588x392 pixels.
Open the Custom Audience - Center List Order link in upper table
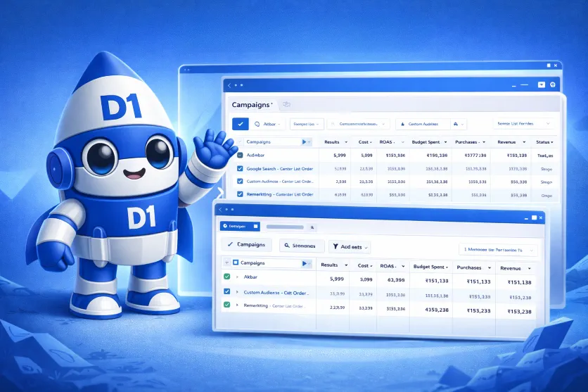280,181
